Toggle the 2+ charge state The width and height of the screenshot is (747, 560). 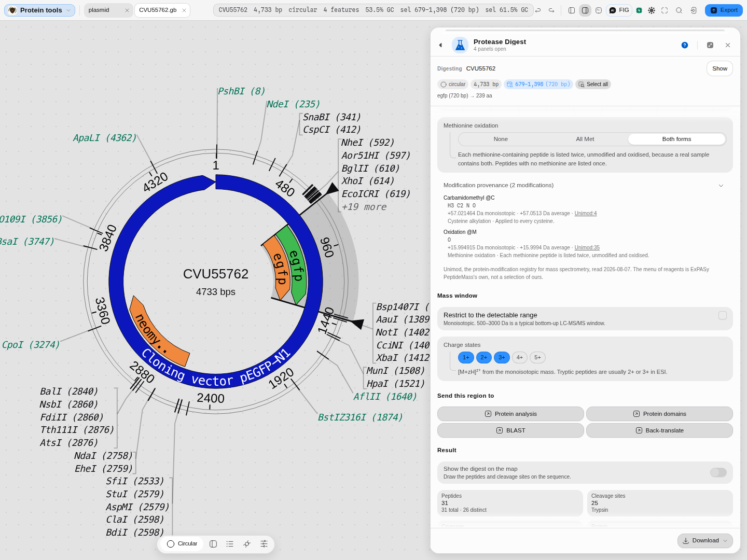(x=484, y=357)
